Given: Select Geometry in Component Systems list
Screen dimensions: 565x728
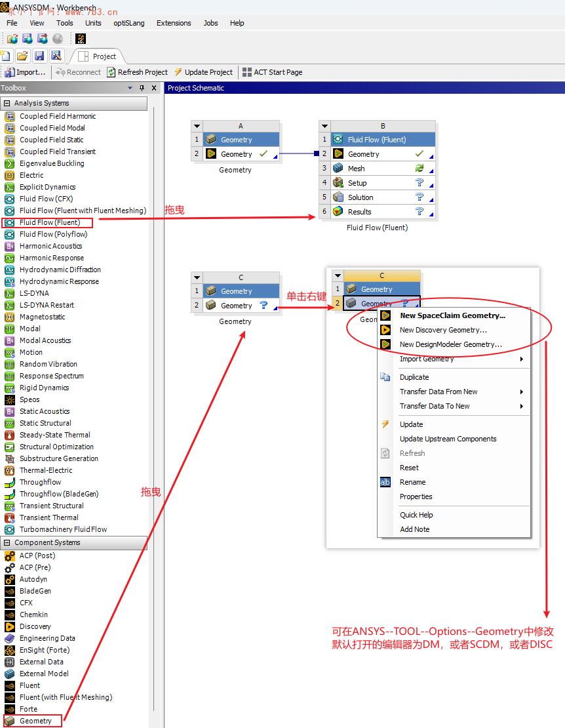Looking at the screenshot, I should 31,720.
